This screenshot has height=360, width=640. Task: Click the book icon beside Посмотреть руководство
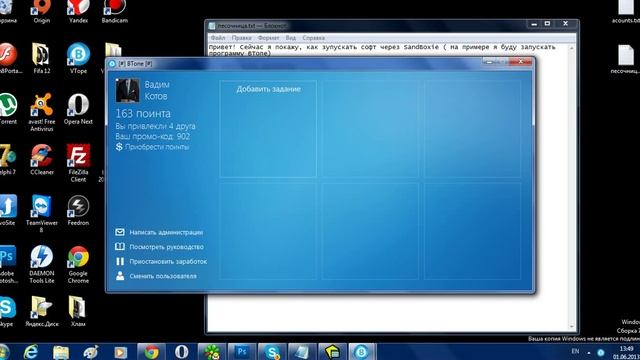tap(120, 247)
